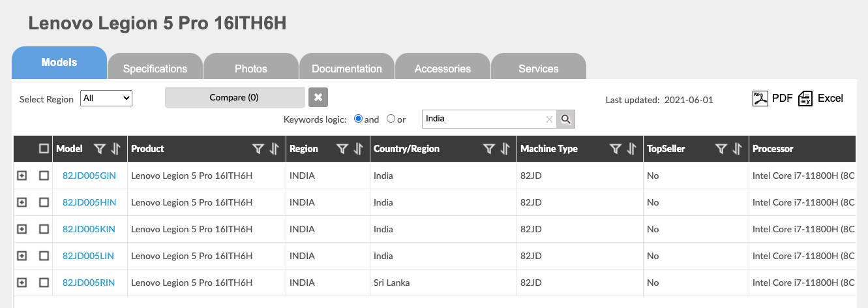
Task: Check the box for model 82JD005HIN
Action: tap(44, 202)
